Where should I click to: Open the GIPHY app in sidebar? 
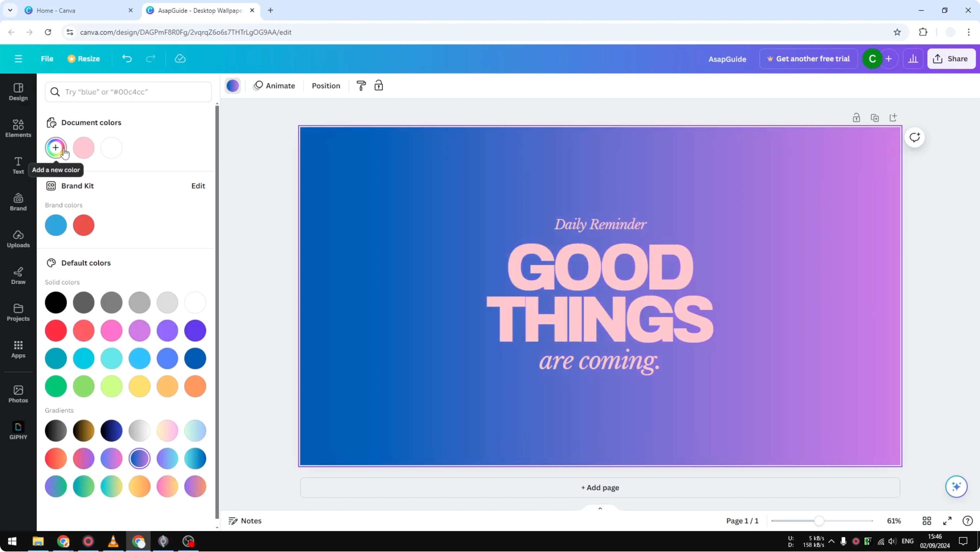tap(18, 431)
